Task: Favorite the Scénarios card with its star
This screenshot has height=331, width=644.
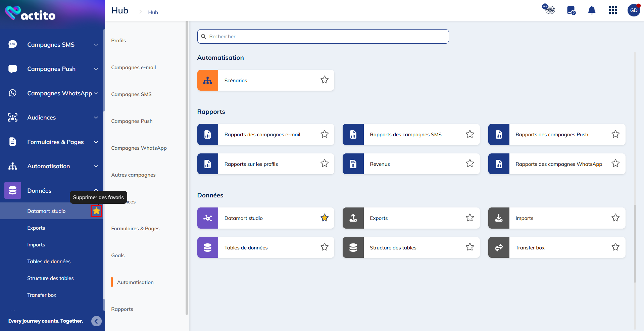Action: pyautogui.click(x=324, y=80)
